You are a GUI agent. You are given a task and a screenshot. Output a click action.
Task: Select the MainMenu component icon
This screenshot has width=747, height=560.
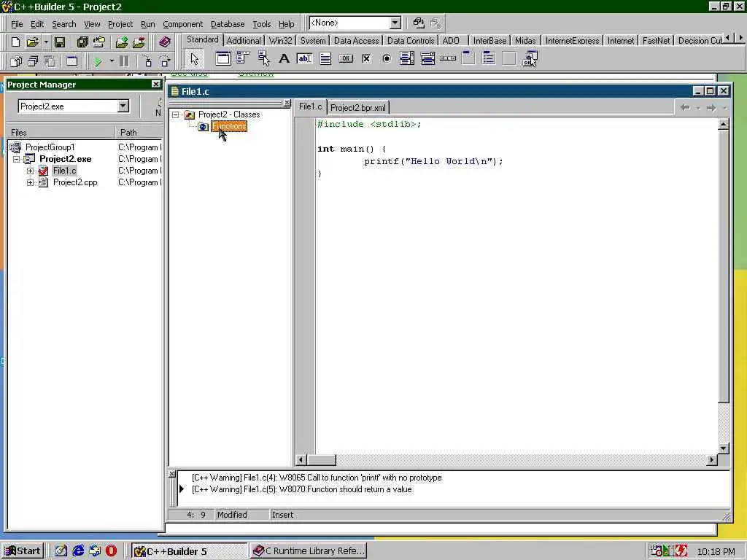(x=243, y=58)
